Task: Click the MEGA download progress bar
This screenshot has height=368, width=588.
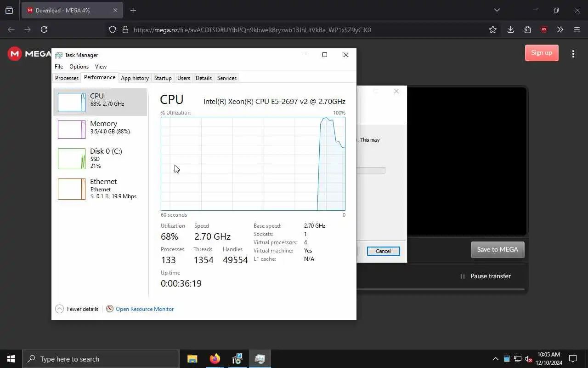Action: click(440, 289)
